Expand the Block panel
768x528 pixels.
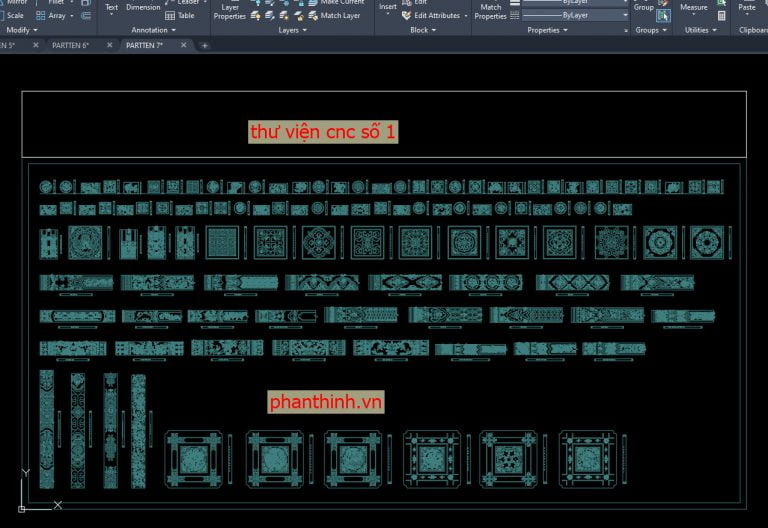click(423, 30)
